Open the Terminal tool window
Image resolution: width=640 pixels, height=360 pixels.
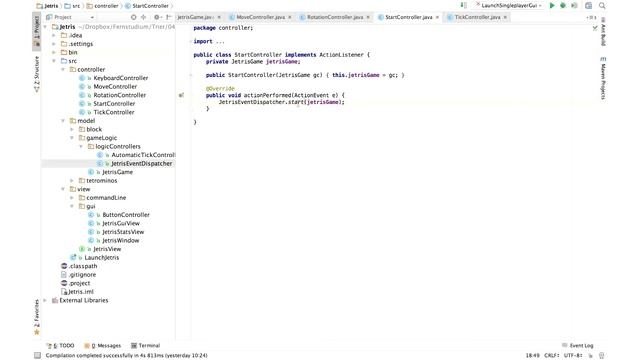click(145, 345)
